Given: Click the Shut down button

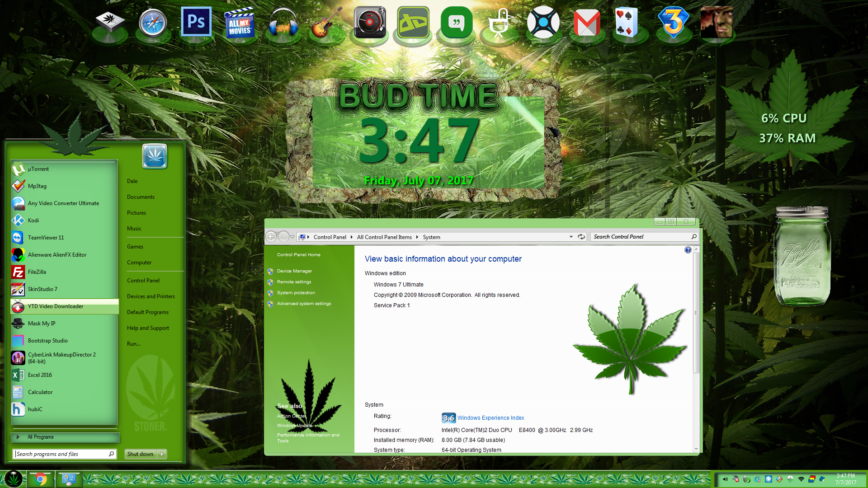Looking at the screenshot, I should tap(141, 454).
